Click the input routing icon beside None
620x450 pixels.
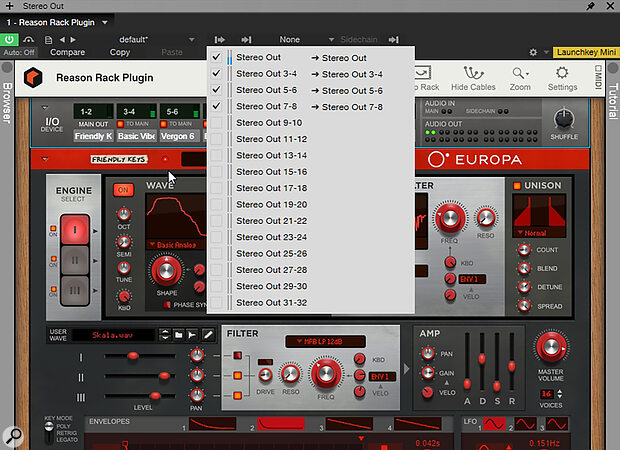(246, 40)
